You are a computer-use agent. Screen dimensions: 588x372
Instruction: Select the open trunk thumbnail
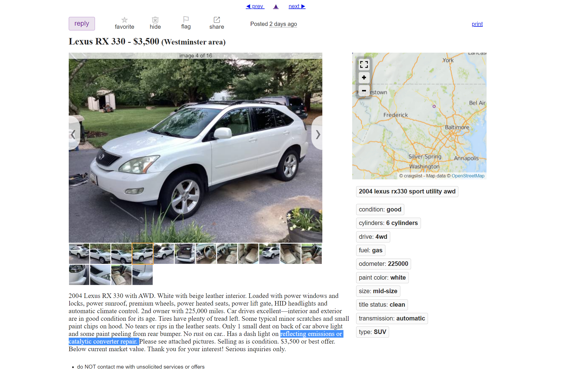tap(185, 254)
